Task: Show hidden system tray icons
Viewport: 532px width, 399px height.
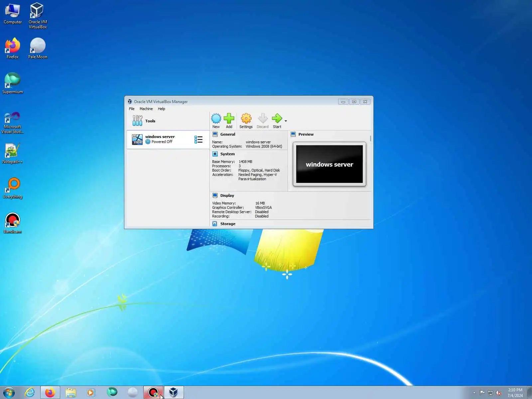Action: 474,393
